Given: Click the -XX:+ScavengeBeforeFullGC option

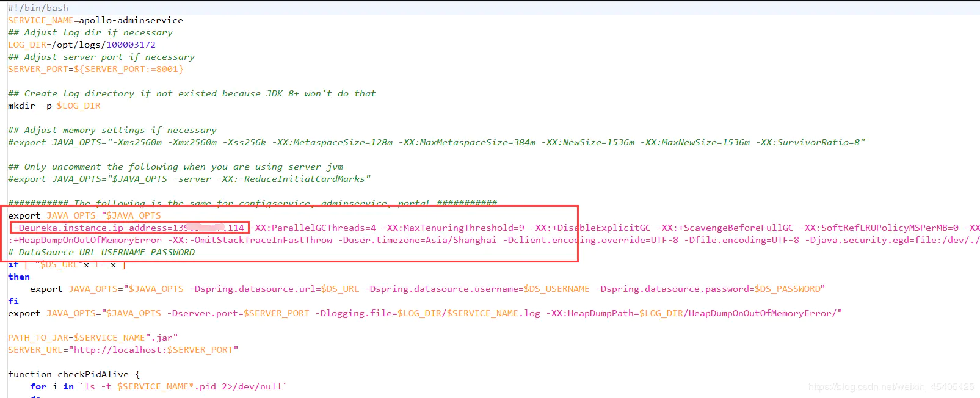Looking at the screenshot, I should pyautogui.click(x=725, y=228).
